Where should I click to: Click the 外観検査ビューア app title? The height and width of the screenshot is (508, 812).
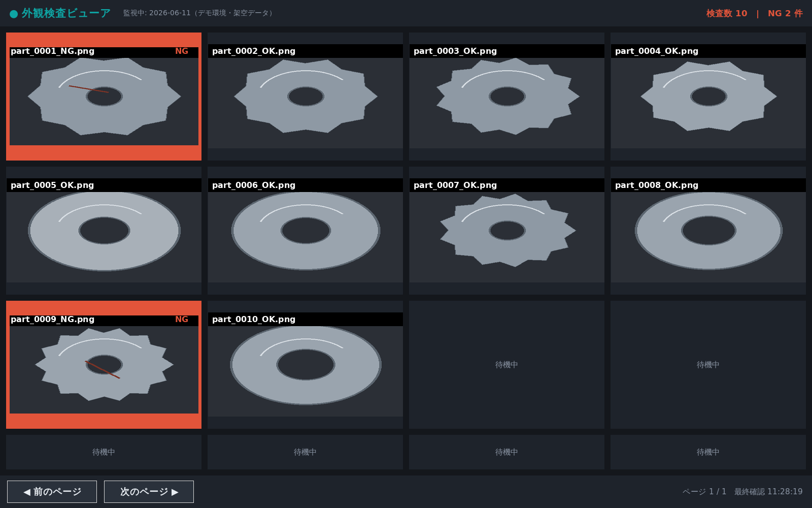click(66, 13)
